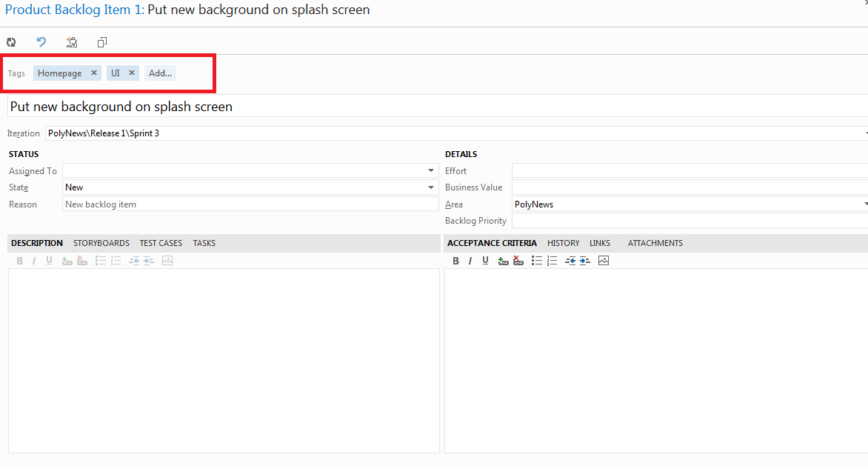This screenshot has height=466, width=868.
Task: Remove hyperlink in Acceptance Criteria toolbar
Action: [x=518, y=261]
